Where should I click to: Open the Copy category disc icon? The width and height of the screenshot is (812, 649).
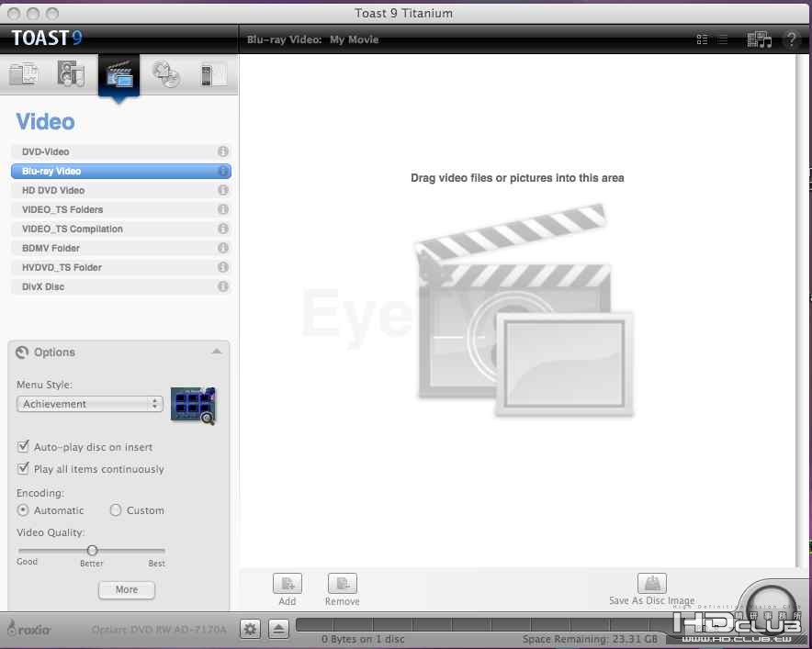click(166, 74)
